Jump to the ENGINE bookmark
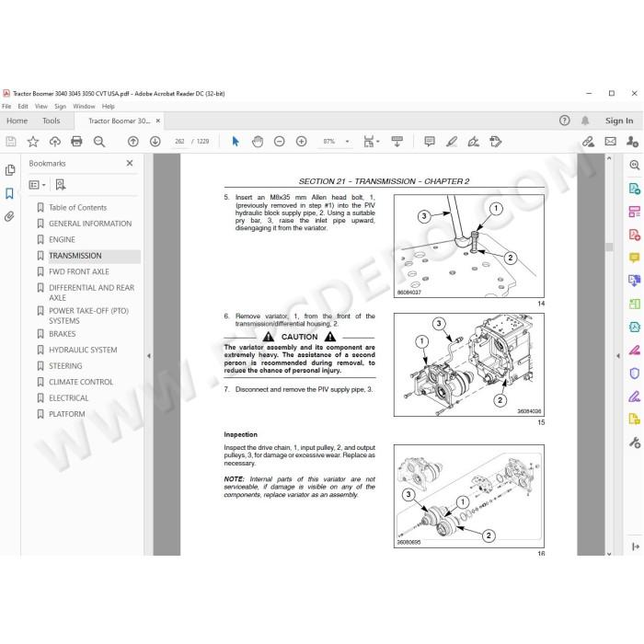Viewport: 644px width, 644px height. coord(62,239)
